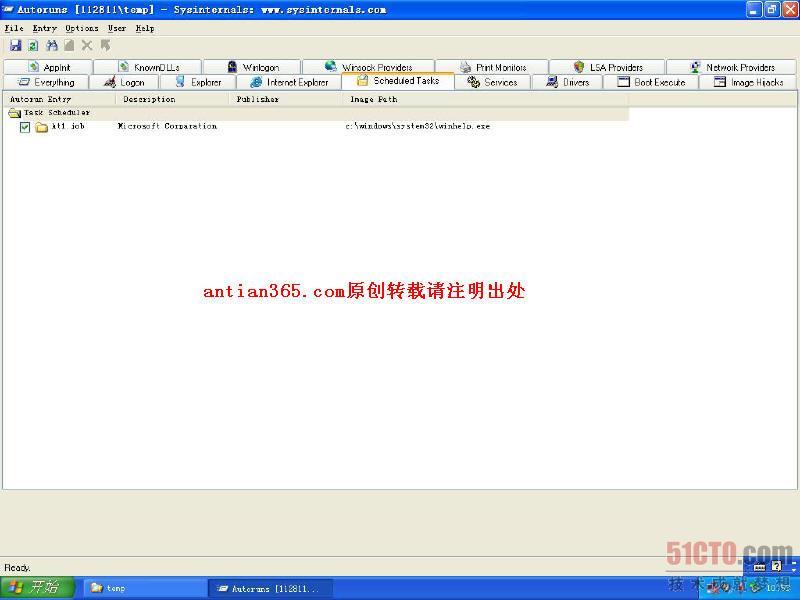Switch to the Internet Explorer tab

pos(289,82)
